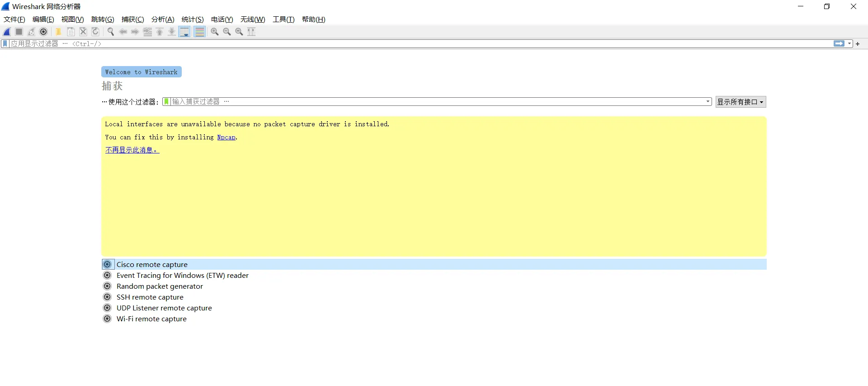
Task: Open the 视图(V) menu
Action: pos(73,19)
